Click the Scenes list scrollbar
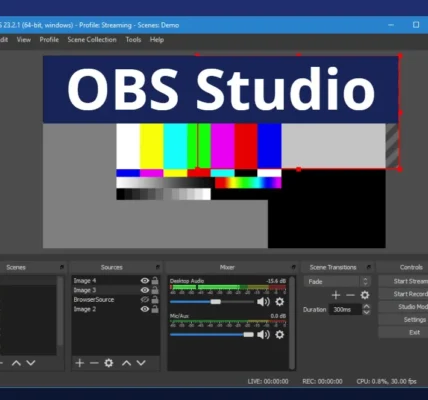Viewport: 428px width, 400px height. pos(60,311)
